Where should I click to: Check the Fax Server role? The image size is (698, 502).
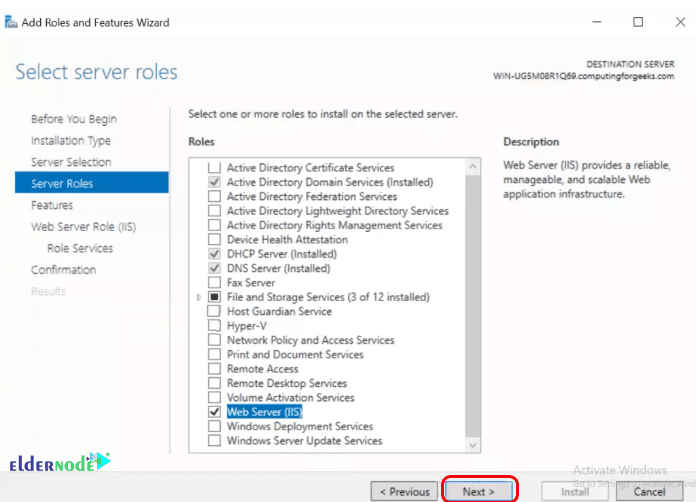[213, 283]
